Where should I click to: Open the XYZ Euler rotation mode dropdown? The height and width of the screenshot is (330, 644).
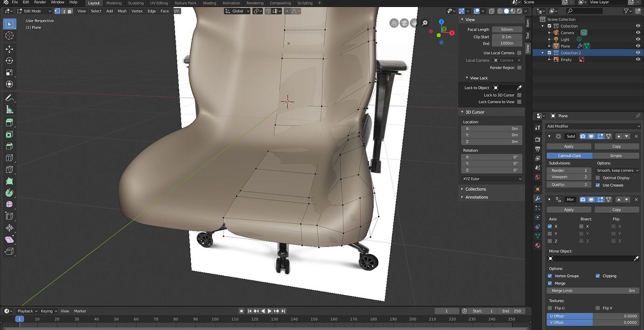tap(492, 179)
